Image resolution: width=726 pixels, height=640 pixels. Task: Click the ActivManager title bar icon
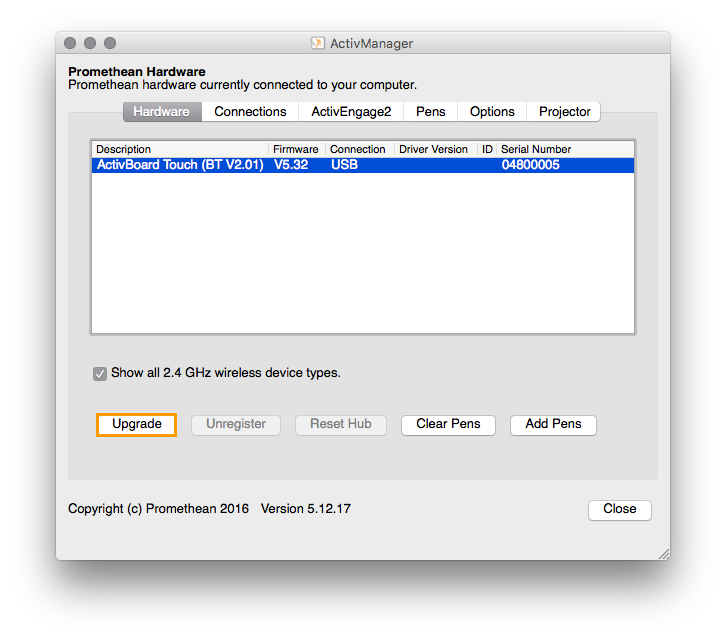point(318,43)
